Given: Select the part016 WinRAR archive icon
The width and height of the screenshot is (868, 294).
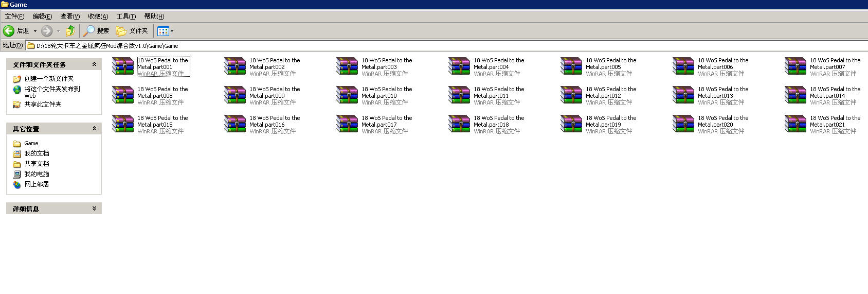Looking at the screenshot, I should (x=235, y=124).
